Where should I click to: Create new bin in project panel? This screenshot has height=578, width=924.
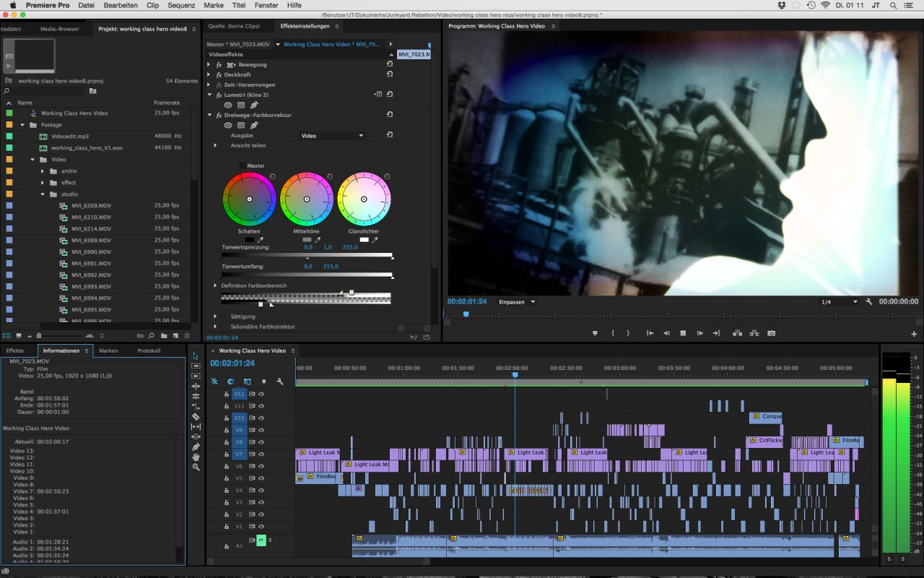pyautogui.click(x=164, y=336)
